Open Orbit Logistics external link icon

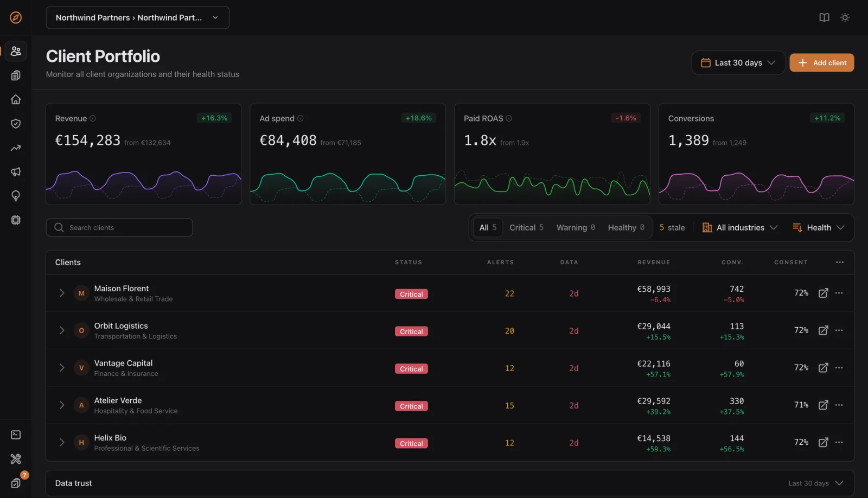[823, 330]
